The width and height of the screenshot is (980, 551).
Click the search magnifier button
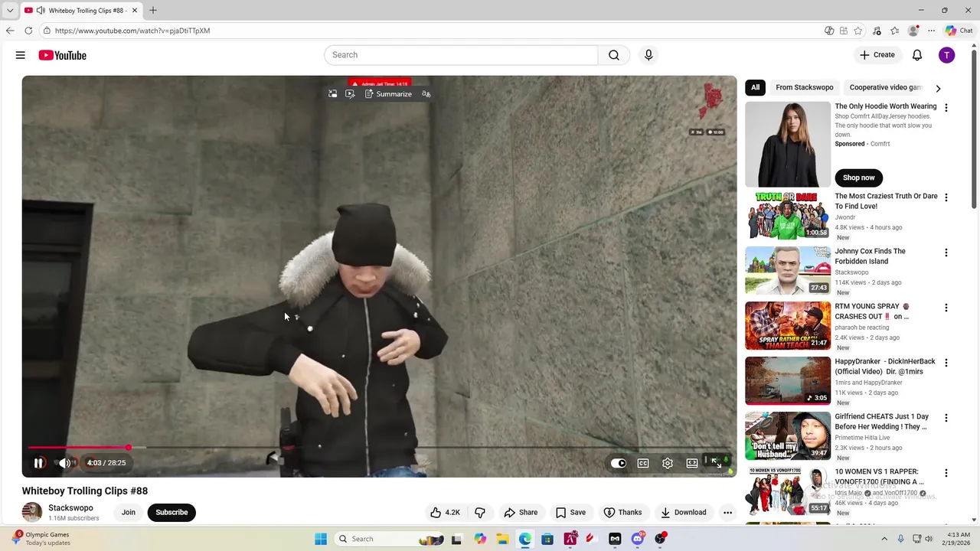614,55
